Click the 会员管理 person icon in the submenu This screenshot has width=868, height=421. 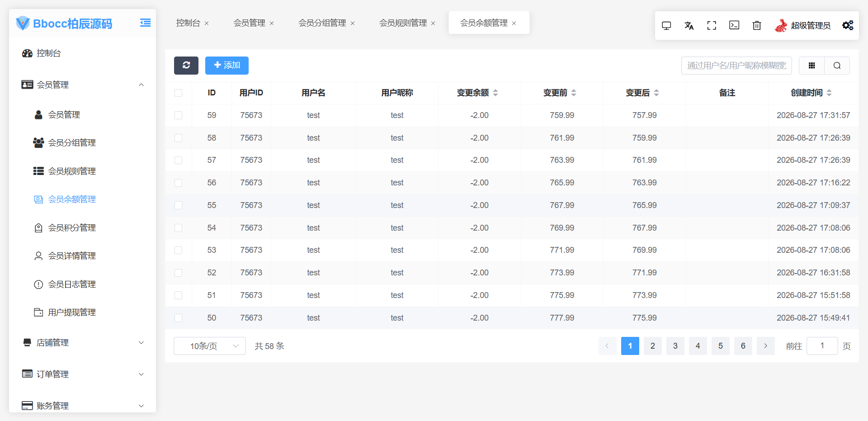tap(38, 115)
